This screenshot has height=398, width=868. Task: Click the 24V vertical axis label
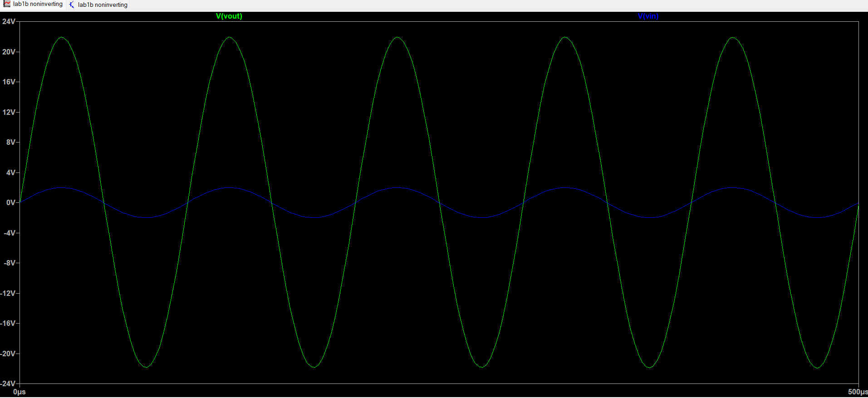9,22
